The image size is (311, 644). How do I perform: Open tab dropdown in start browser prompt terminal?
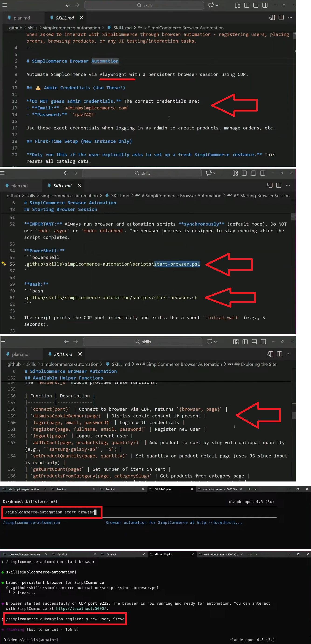click(256, 489)
